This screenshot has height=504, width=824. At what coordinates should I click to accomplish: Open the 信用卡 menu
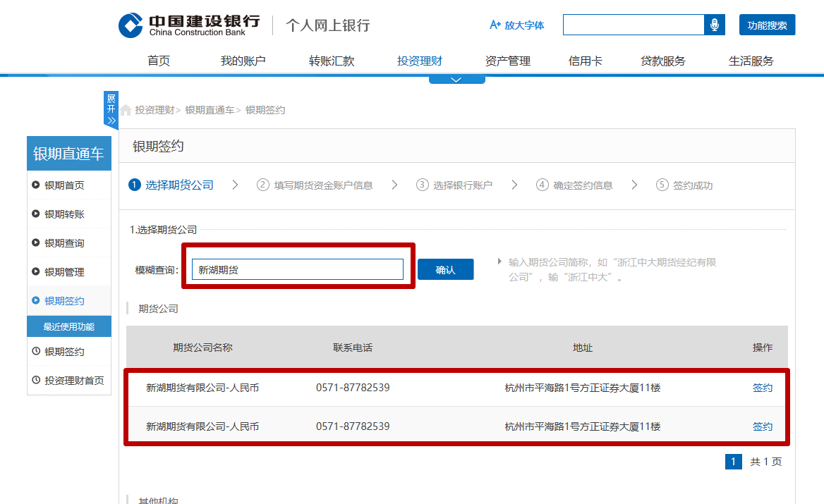click(585, 61)
